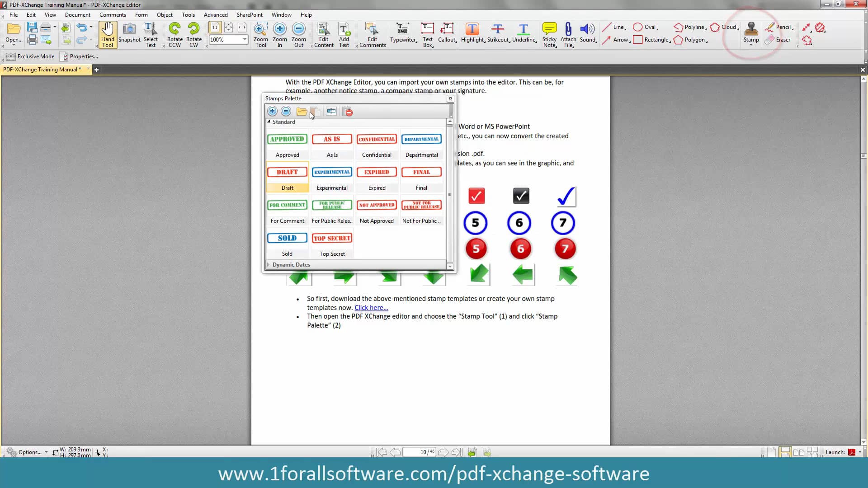Enable the Select Text tool
The width and height of the screenshot is (868, 488).
point(151,35)
